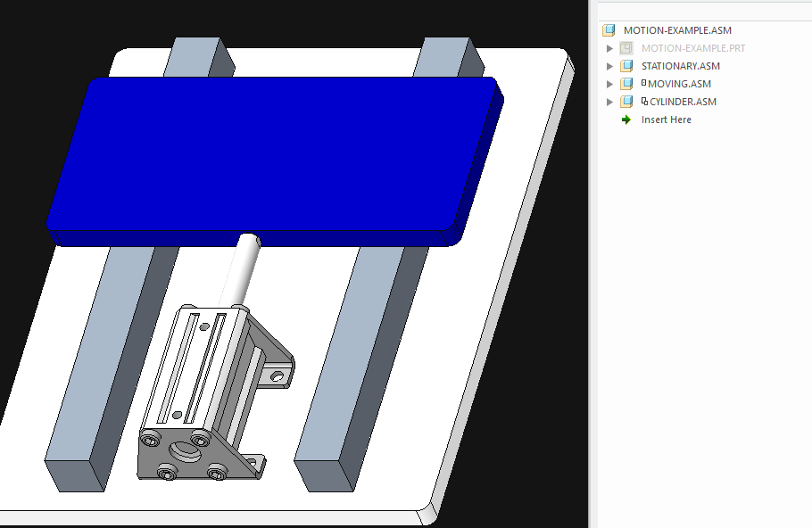812x528 pixels.
Task: Expand the MOVING.ASM tree node
Action: coord(609,83)
